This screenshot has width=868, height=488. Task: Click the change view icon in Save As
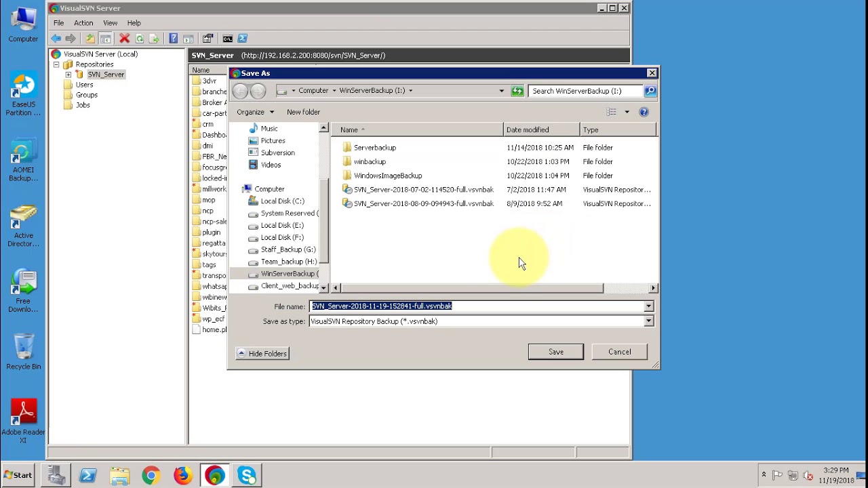pyautogui.click(x=612, y=112)
